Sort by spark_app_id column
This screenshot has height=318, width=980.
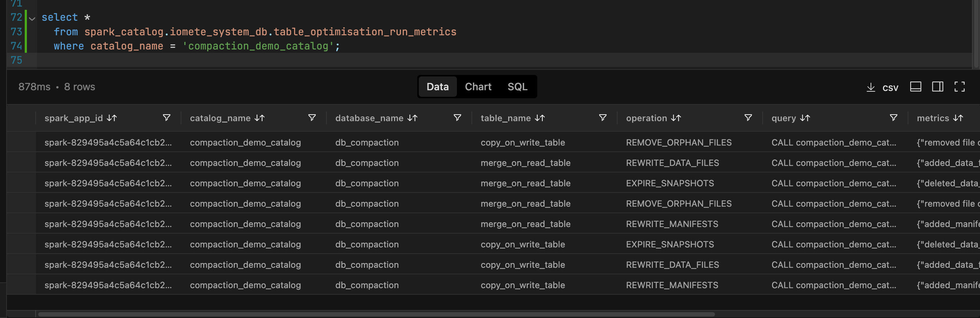coord(112,118)
